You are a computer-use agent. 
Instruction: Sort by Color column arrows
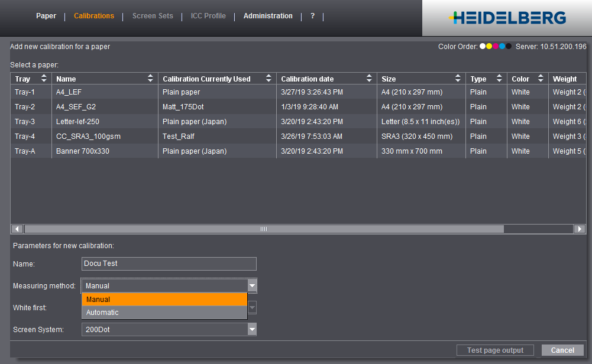point(541,79)
